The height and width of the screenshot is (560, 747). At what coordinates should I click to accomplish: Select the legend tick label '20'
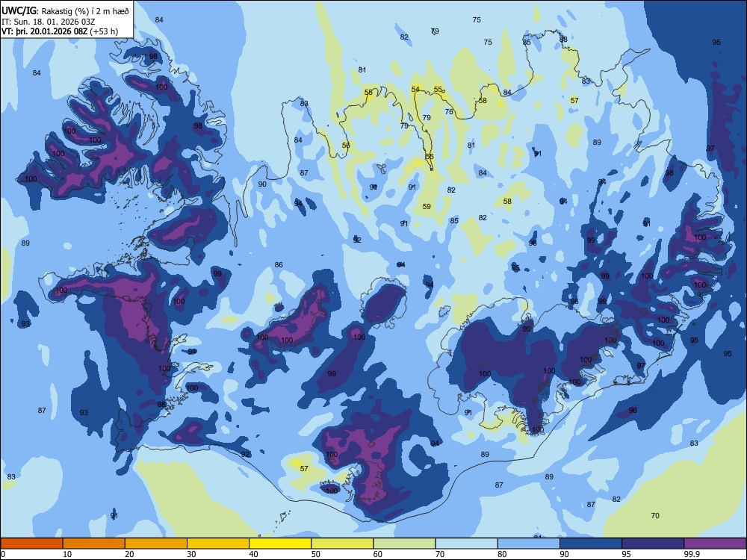tap(129, 554)
